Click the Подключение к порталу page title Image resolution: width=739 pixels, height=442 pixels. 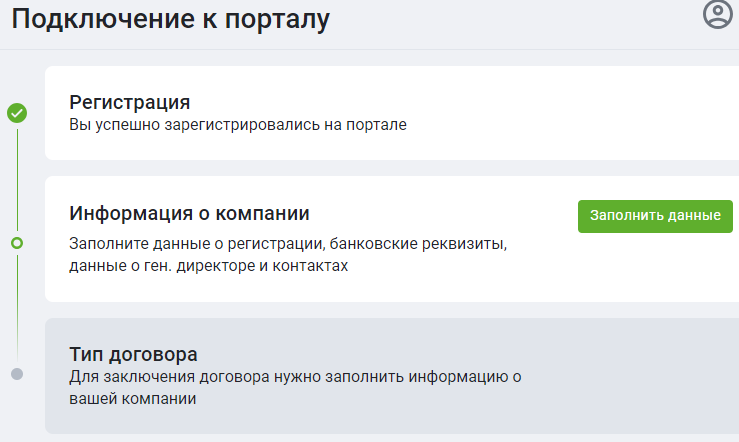pyautogui.click(x=170, y=18)
